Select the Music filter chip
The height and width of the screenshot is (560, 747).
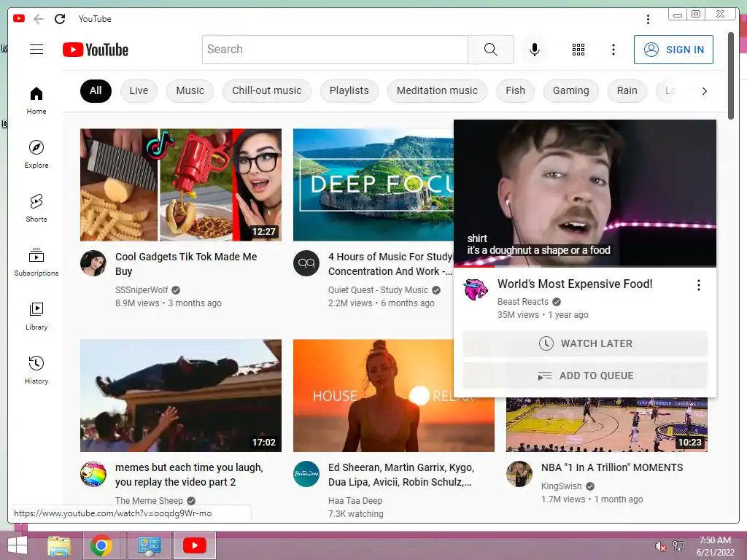(190, 91)
